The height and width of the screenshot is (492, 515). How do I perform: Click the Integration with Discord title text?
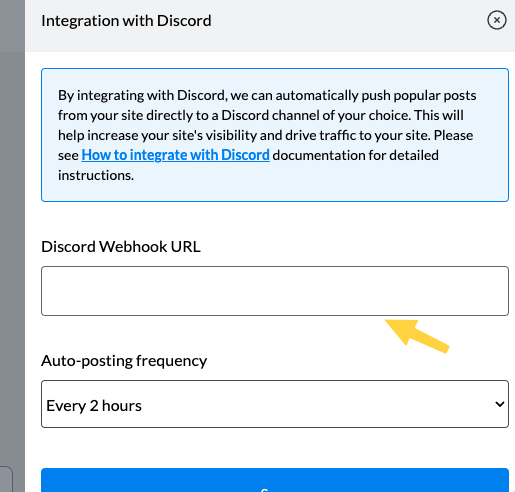pyautogui.click(x=126, y=21)
